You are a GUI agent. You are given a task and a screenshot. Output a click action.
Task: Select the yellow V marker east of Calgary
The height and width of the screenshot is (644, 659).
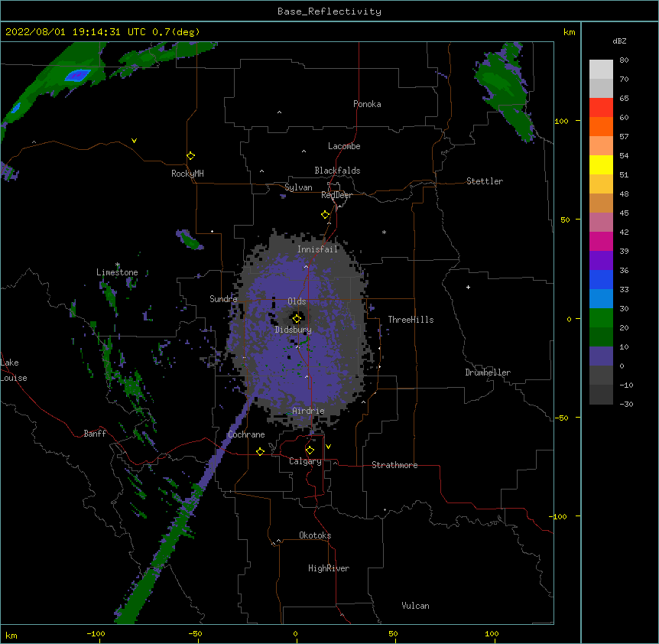pyautogui.click(x=328, y=447)
